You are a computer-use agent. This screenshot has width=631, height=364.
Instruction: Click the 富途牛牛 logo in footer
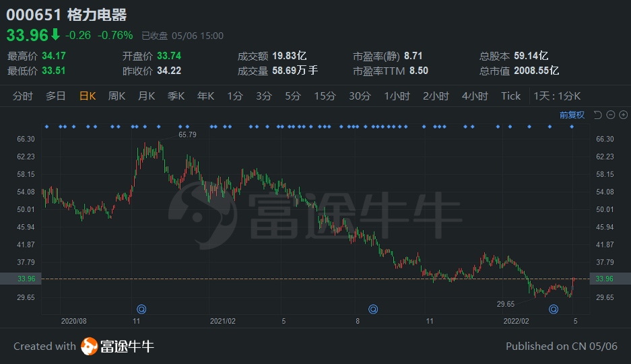point(117,347)
